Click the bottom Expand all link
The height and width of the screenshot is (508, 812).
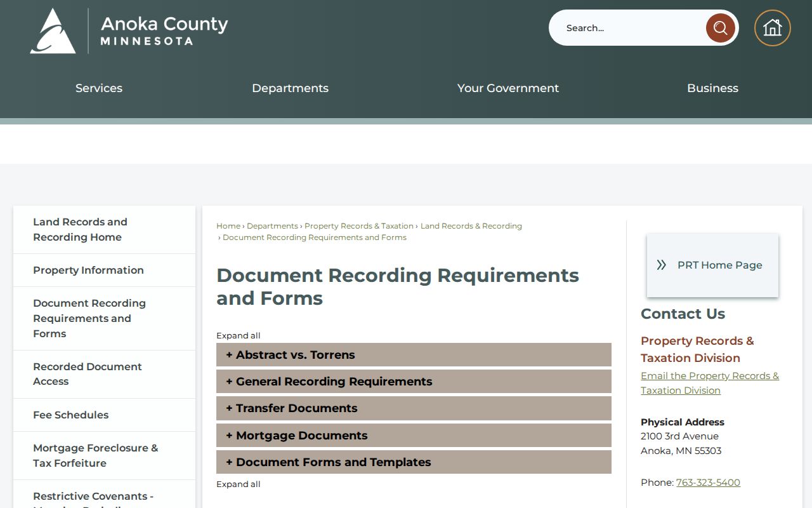coord(239,485)
